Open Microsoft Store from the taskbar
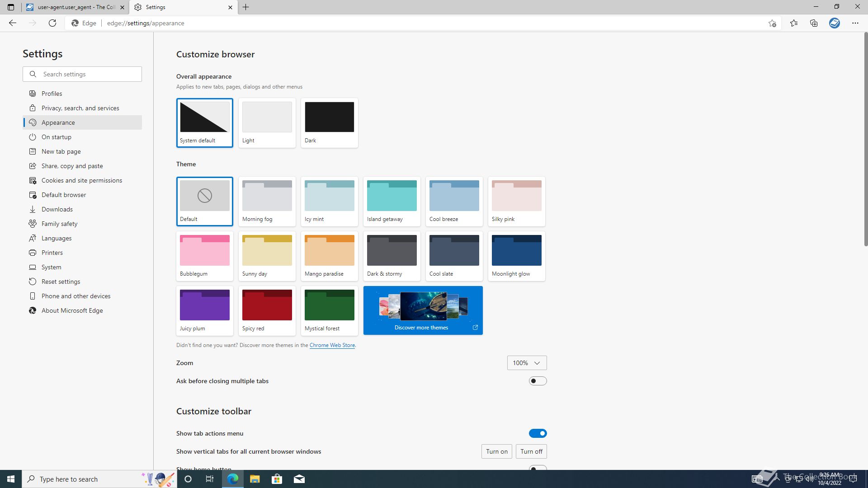Screen dimensions: 868x488 [277, 479]
